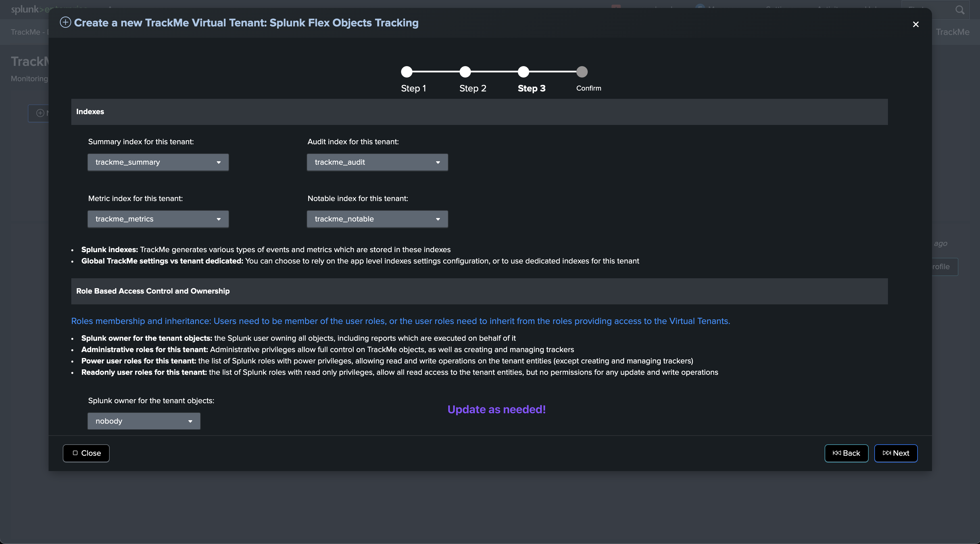This screenshot has width=980, height=544.
Task: Click the Roles membership and inheritance notice
Action: [401, 321]
